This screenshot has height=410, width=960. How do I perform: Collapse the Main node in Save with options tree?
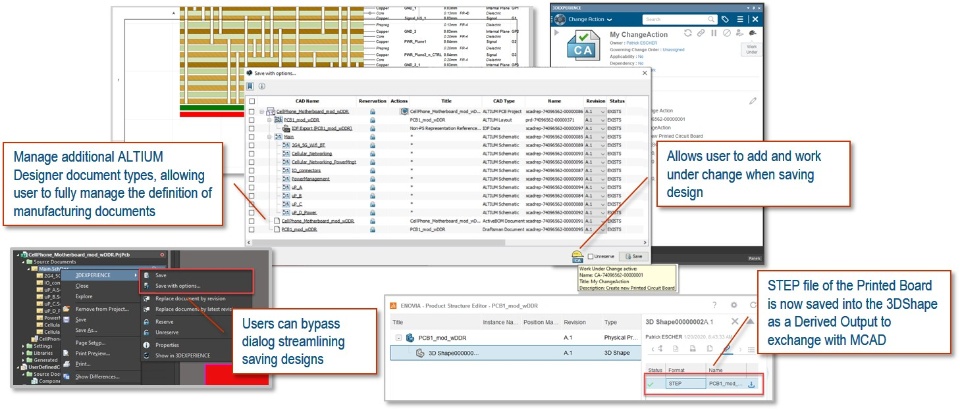pos(269,137)
